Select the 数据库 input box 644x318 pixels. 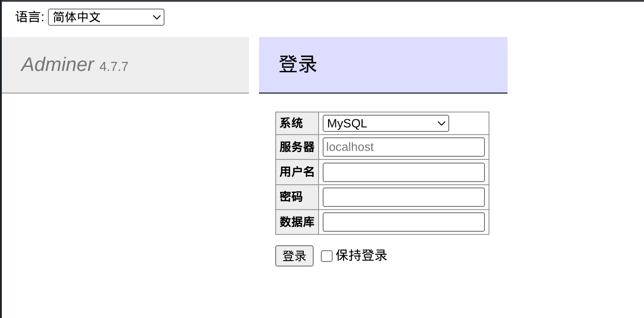tap(404, 222)
